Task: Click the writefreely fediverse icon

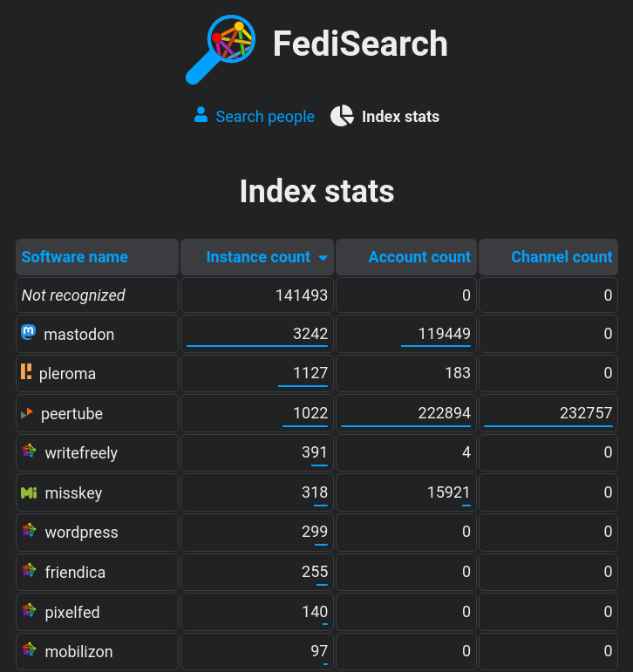Action: click(29, 452)
